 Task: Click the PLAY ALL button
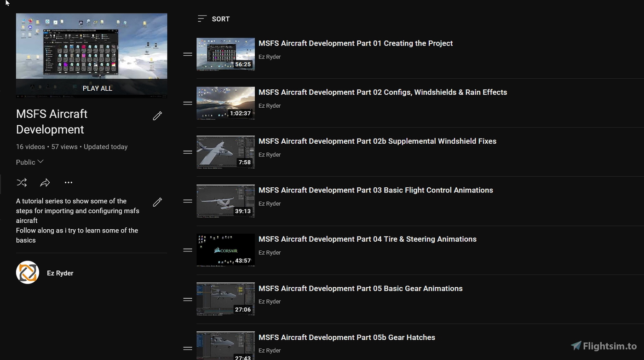tap(98, 88)
